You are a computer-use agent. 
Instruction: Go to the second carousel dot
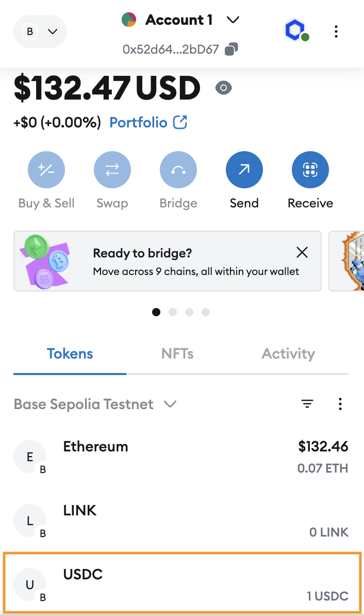(x=173, y=312)
